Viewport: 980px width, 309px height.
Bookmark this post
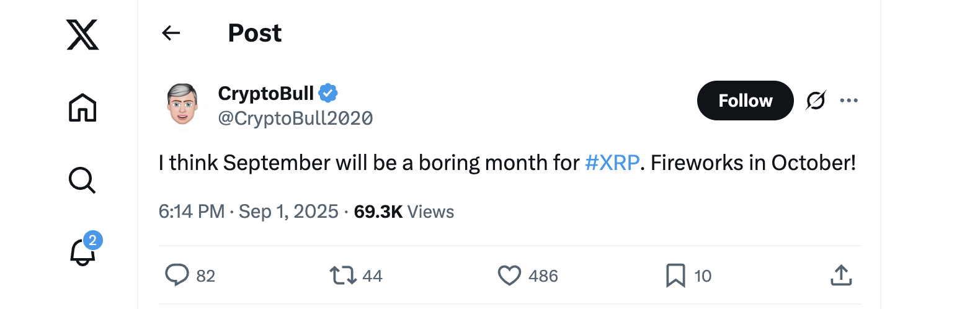675,275
